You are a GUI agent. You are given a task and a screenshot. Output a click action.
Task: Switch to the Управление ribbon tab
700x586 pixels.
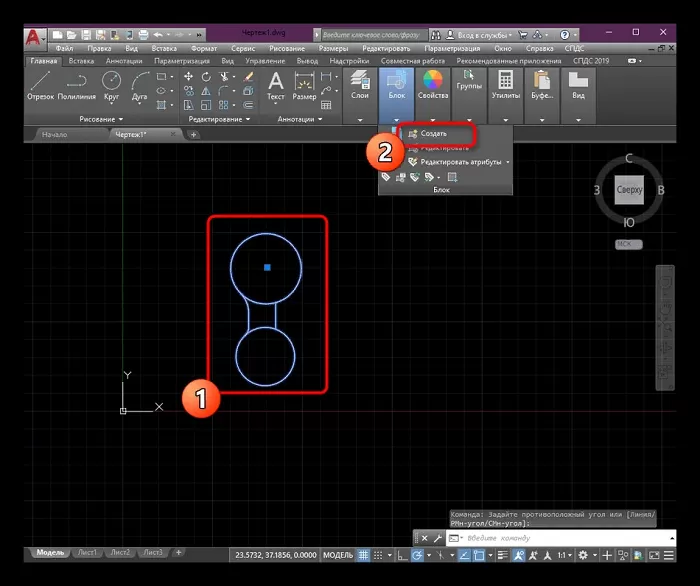265,61
